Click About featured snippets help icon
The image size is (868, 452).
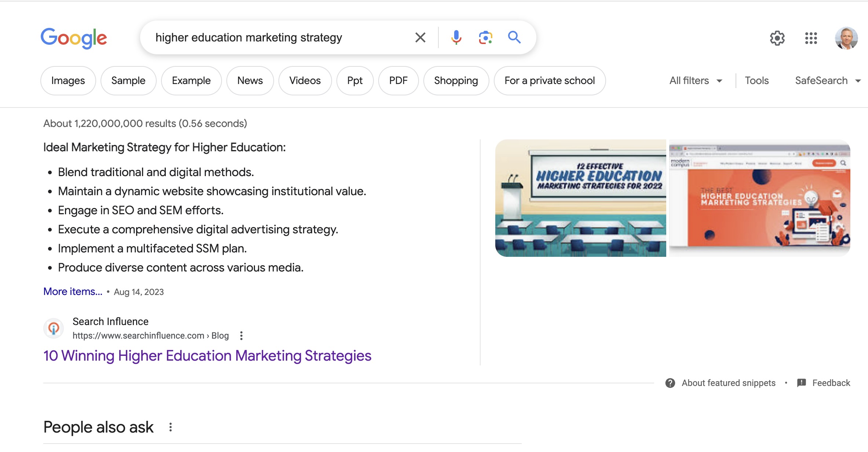click(670, 383)
